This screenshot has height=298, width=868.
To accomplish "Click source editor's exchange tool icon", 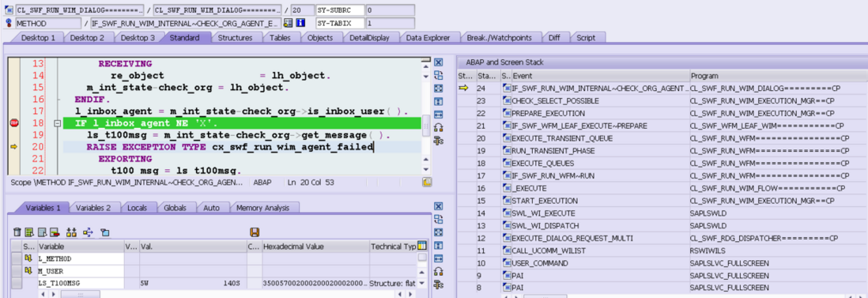I will tap(439, 75).
